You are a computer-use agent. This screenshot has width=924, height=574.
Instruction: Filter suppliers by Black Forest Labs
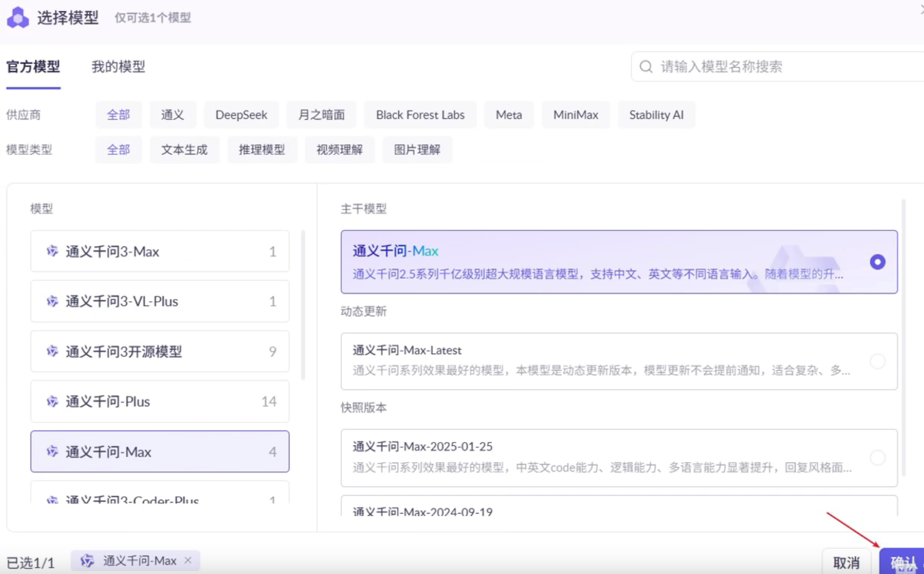pyautogui.click(x=420, y=115)
